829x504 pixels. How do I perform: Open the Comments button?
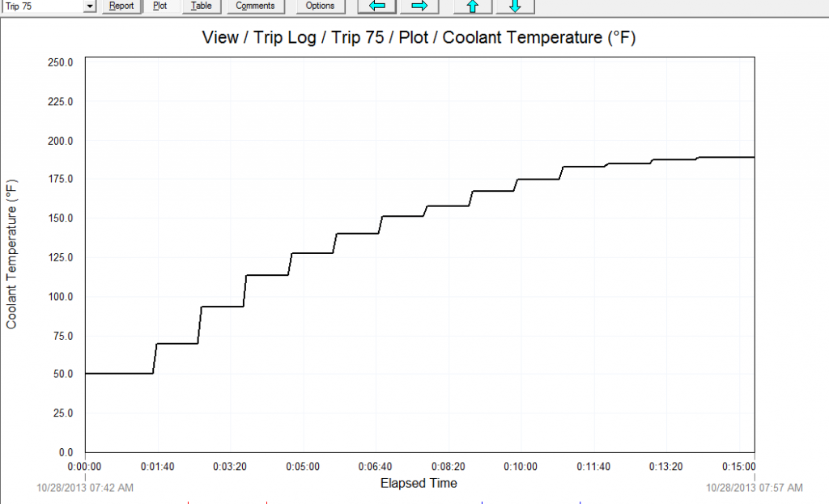point(255,6)
